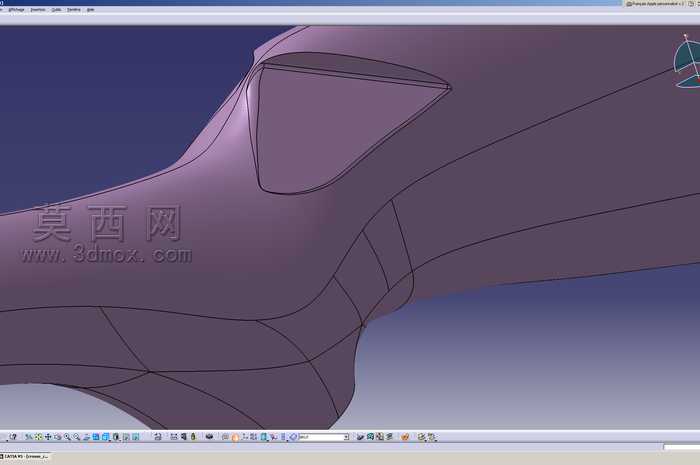Select the Pan view tool

(48, 437)
